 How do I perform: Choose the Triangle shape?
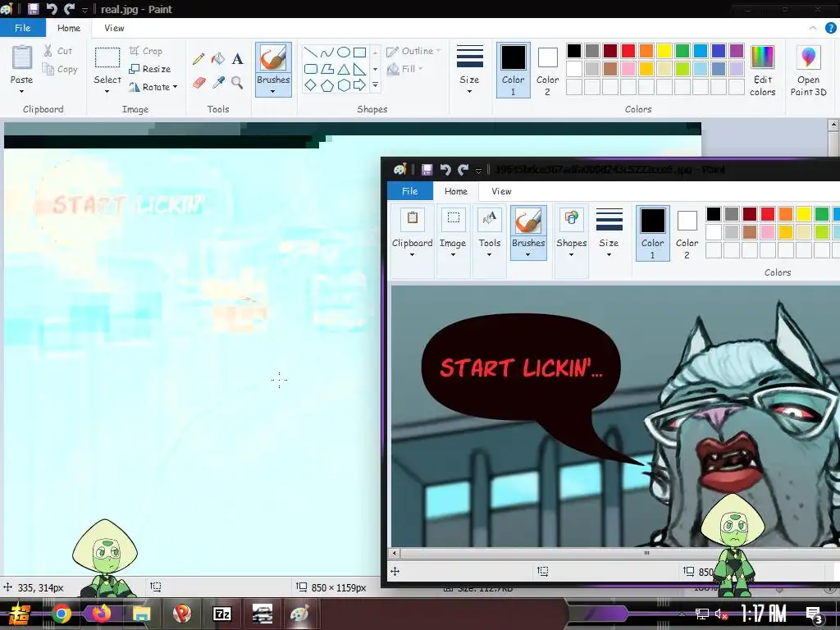click(344, 69)
